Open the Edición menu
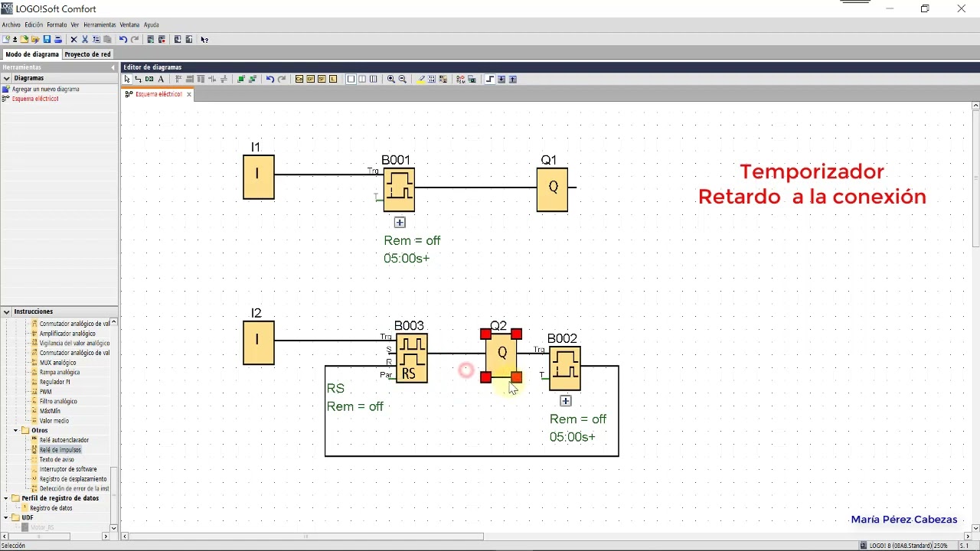The height and width of the screenshot is (551, 980). pyautogui.click(x=34, y=24)
